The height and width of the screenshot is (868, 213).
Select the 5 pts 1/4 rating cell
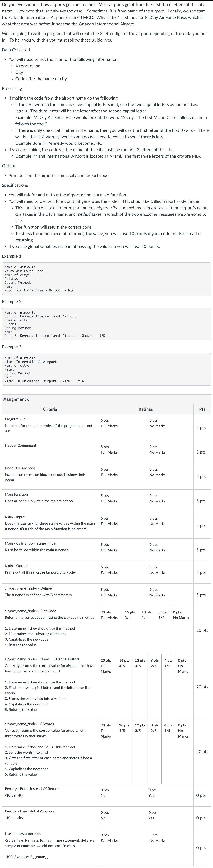click(x=163, y=615)
